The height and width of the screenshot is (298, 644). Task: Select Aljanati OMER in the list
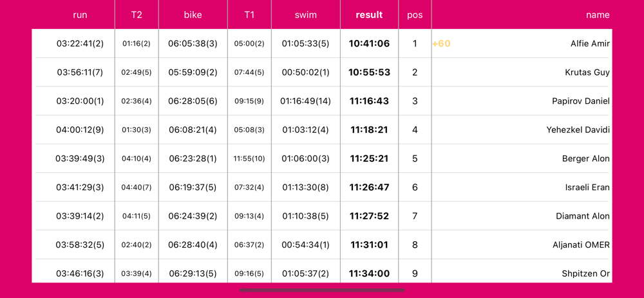581,244
